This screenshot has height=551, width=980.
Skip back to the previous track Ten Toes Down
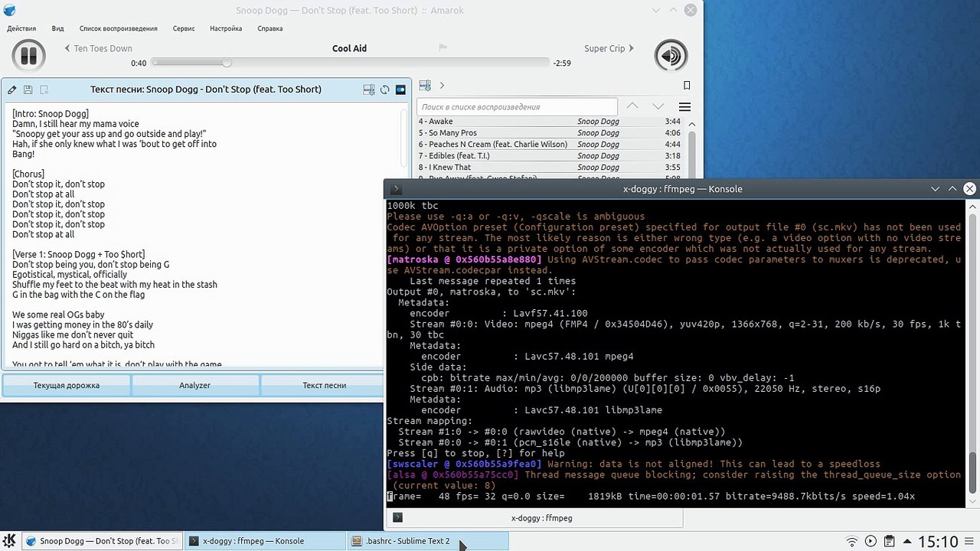[x=99, y=48]
